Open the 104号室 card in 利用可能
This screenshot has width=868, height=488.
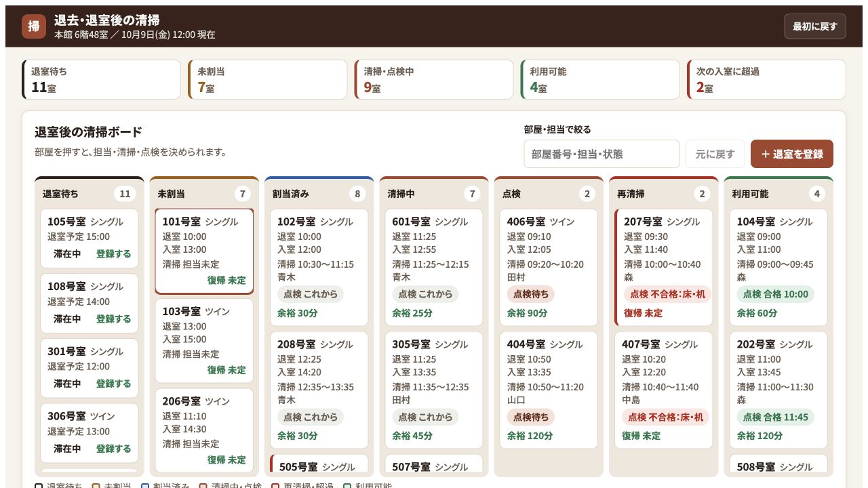tap(779, 268)
